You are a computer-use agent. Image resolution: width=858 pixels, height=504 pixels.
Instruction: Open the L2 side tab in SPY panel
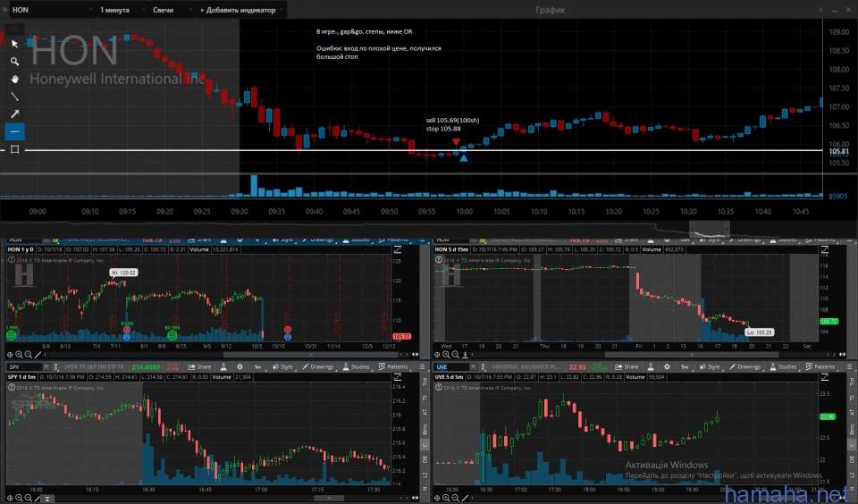point(425,475)
